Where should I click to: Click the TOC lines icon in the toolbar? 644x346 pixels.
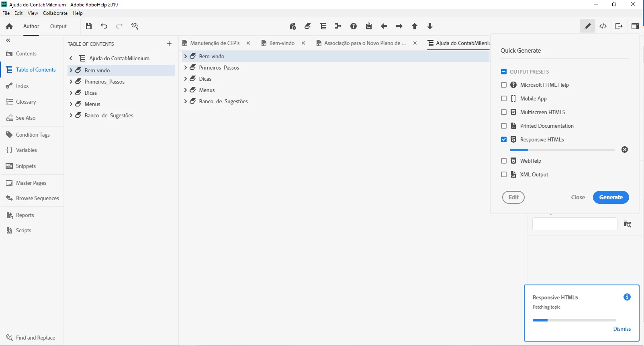pos(323,26)
